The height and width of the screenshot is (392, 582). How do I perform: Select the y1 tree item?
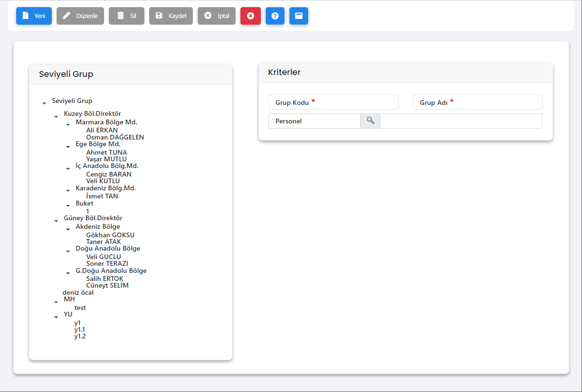(77, 323)
